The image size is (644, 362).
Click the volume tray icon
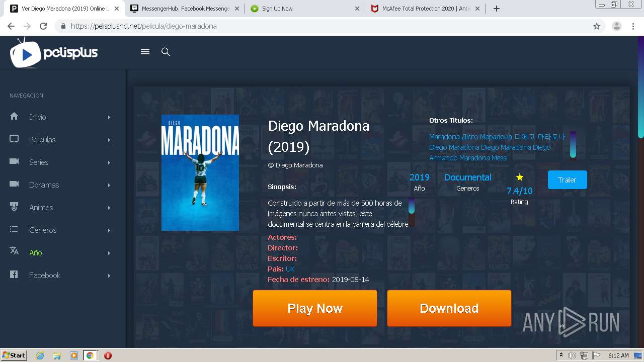(572, 355)
